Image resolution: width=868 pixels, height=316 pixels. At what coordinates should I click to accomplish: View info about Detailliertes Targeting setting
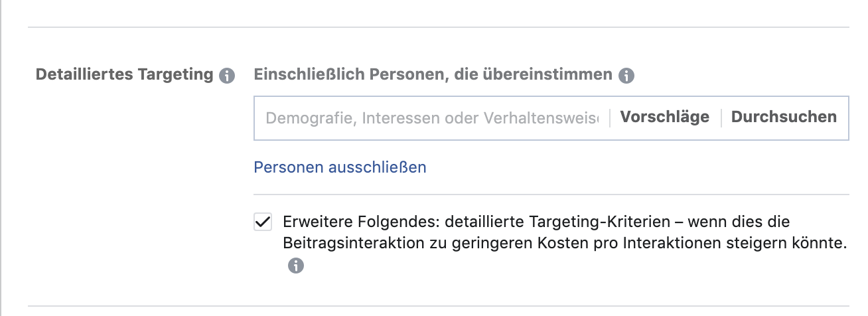tap(227, 76)
